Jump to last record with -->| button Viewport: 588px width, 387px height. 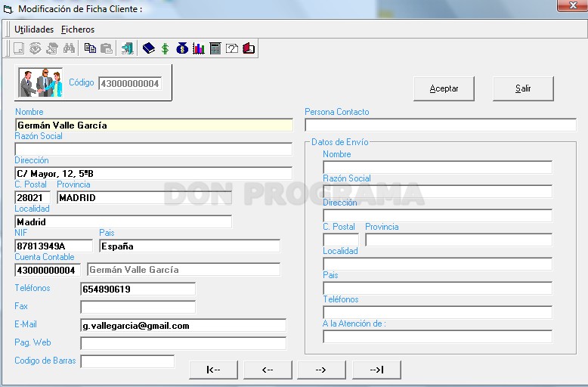pos(376,370)
